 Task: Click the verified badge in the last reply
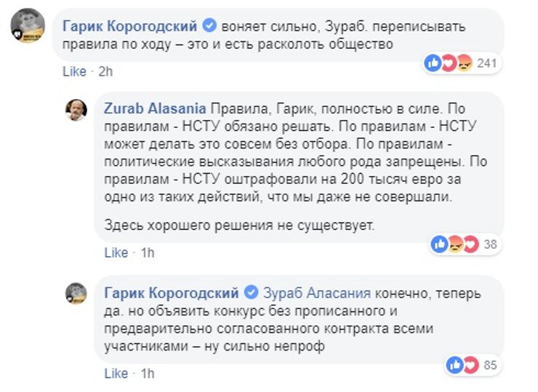pyautogui.click(x=251, y=293)
